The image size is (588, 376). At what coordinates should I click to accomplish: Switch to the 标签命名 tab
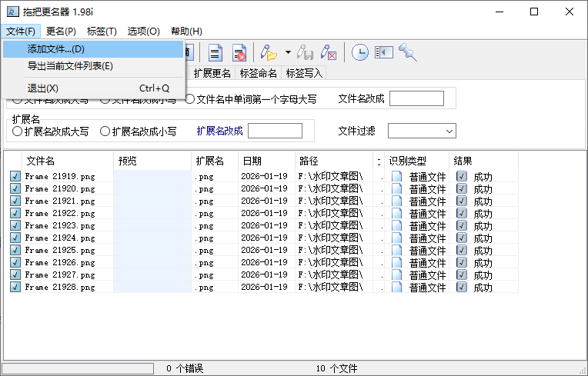coord(258,73)
